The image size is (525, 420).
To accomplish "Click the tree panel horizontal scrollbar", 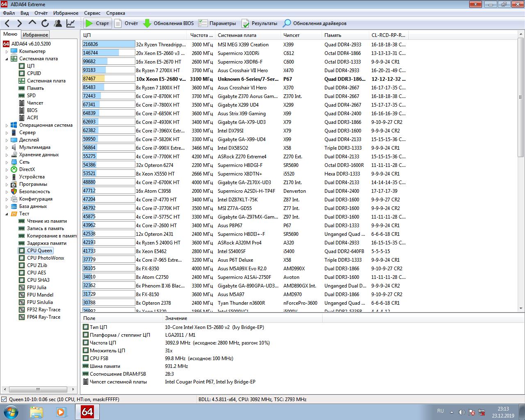I will click(39, 389).
